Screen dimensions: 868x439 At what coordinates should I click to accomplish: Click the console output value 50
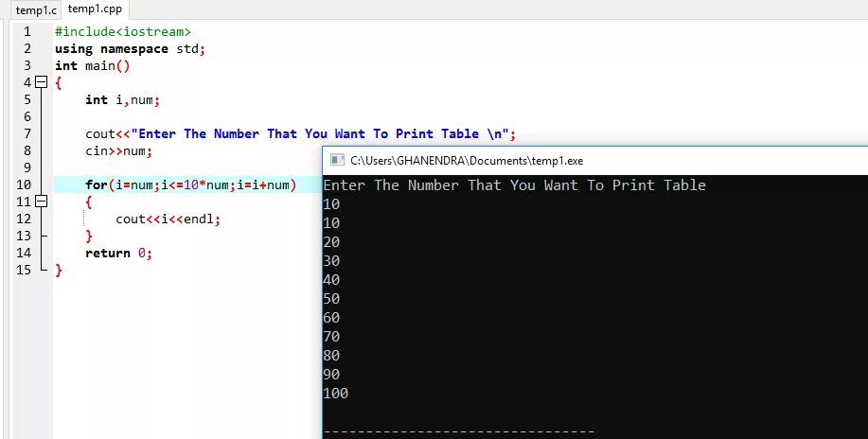point(331,299)
